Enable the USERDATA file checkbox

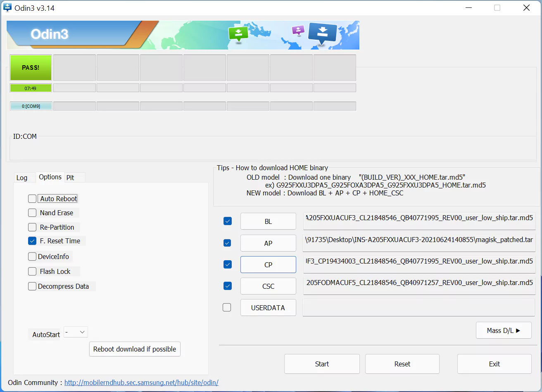(x=227, y=307)
